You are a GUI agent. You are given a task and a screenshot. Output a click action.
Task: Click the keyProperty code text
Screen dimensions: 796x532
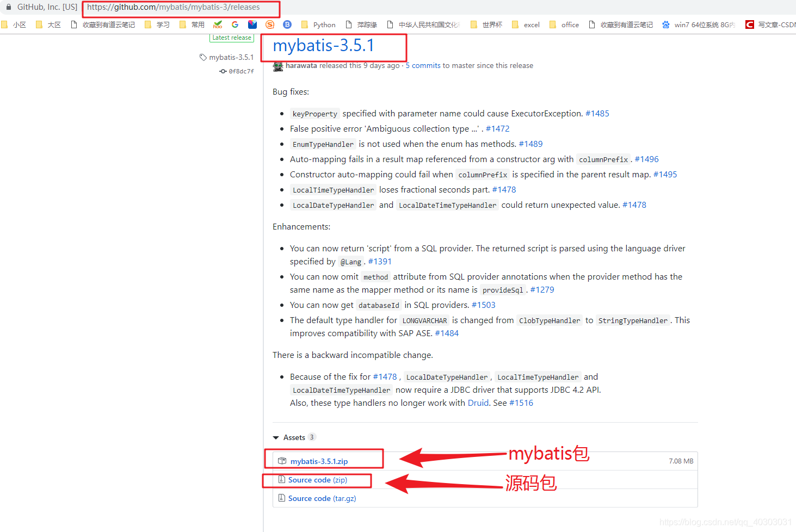(x=315, y=114)
